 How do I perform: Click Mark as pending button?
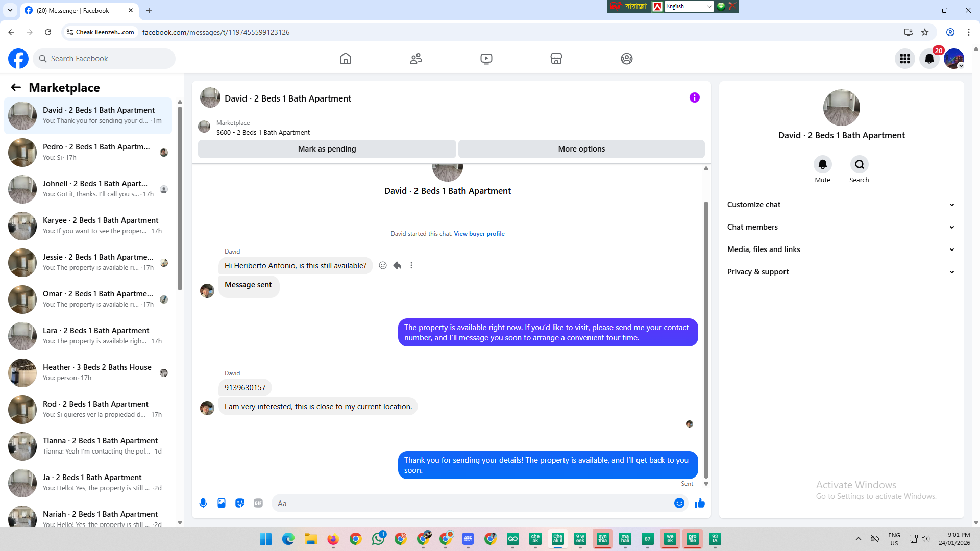point(327,149)
